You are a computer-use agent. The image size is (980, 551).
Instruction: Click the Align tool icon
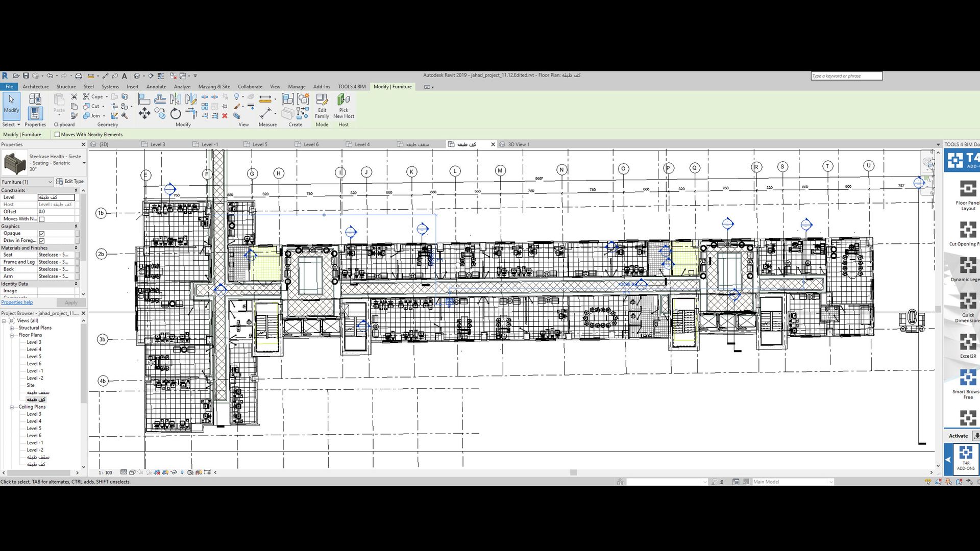(x=144, y=99)
